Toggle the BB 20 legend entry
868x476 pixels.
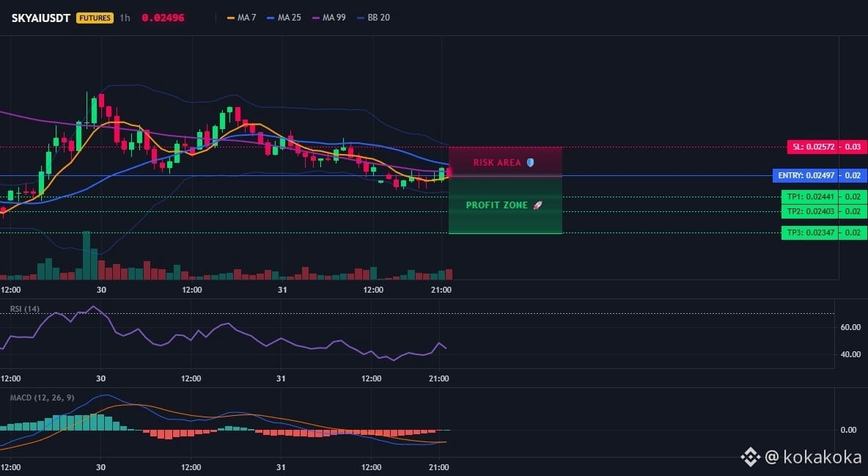coord(374,18)
